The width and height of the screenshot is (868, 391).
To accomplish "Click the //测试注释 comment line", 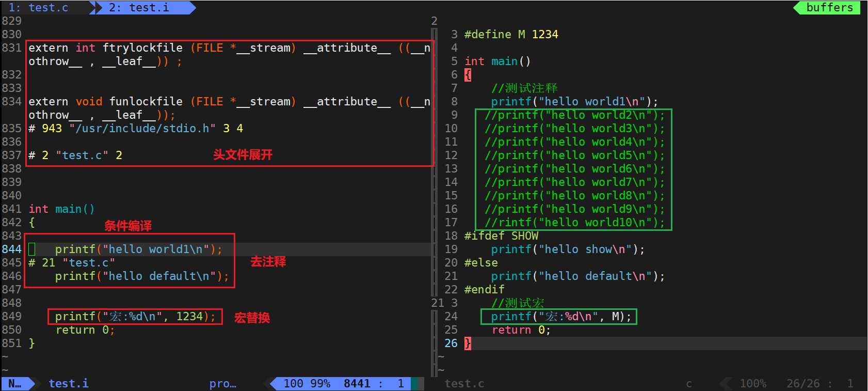I will [524, 88].
